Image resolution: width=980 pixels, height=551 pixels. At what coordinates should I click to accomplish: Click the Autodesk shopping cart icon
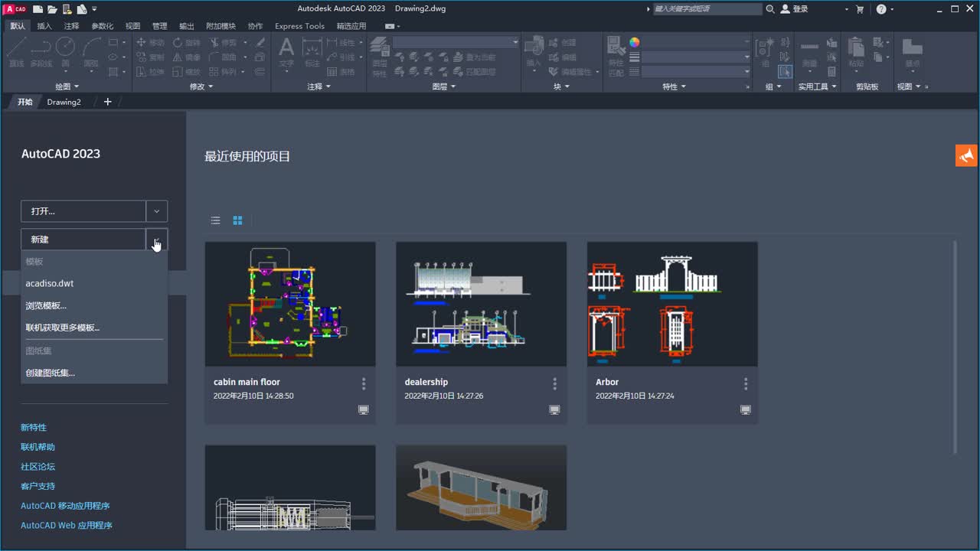(x=860, y=9)
